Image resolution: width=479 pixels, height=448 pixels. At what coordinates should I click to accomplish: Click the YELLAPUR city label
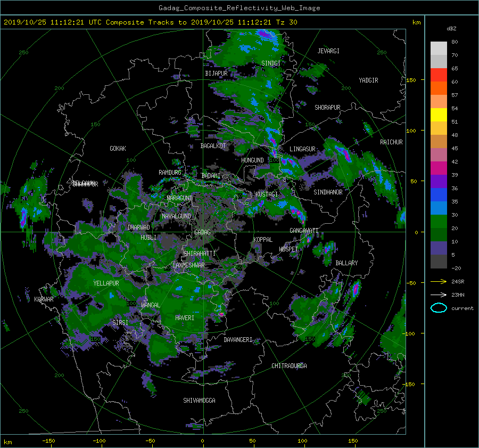[x=106, y=283]
